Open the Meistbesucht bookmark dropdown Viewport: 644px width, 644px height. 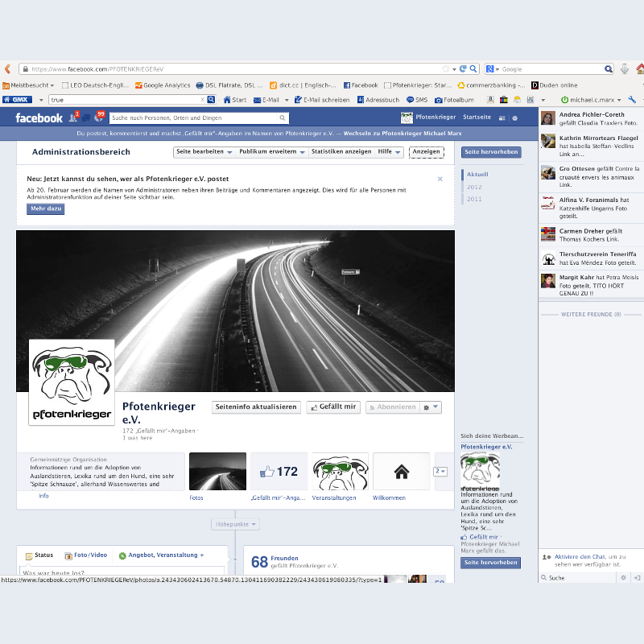coord(28,85)
